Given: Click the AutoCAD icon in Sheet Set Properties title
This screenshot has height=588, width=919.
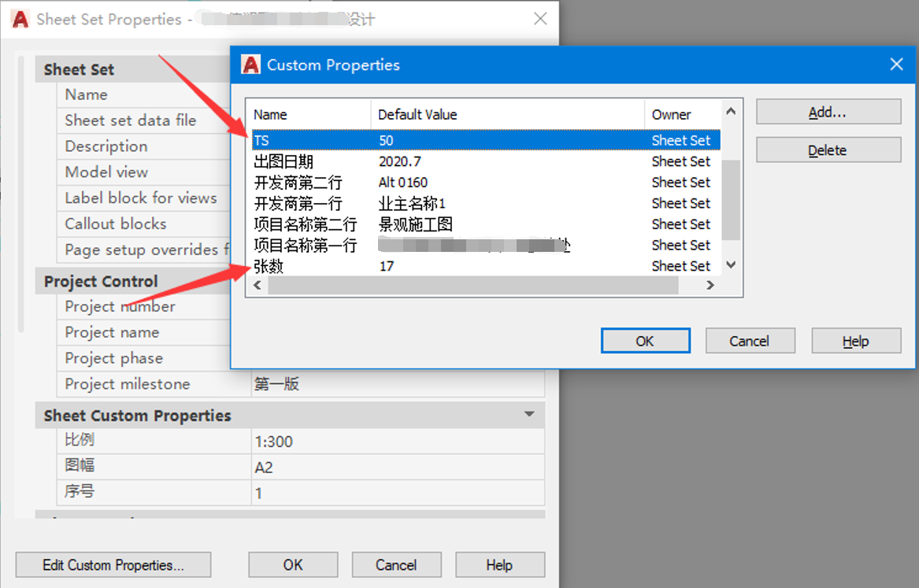Looking at the screenshot, I should [20, 20].
